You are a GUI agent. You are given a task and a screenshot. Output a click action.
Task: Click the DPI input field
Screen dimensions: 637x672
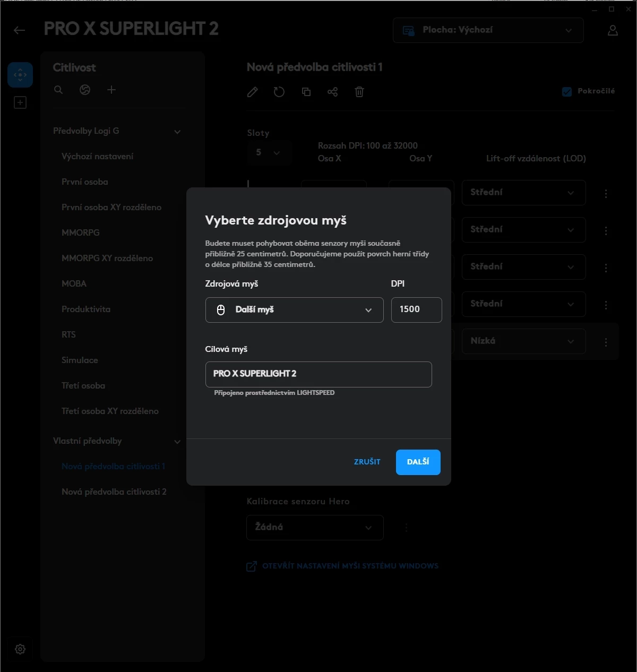[417, 310]
